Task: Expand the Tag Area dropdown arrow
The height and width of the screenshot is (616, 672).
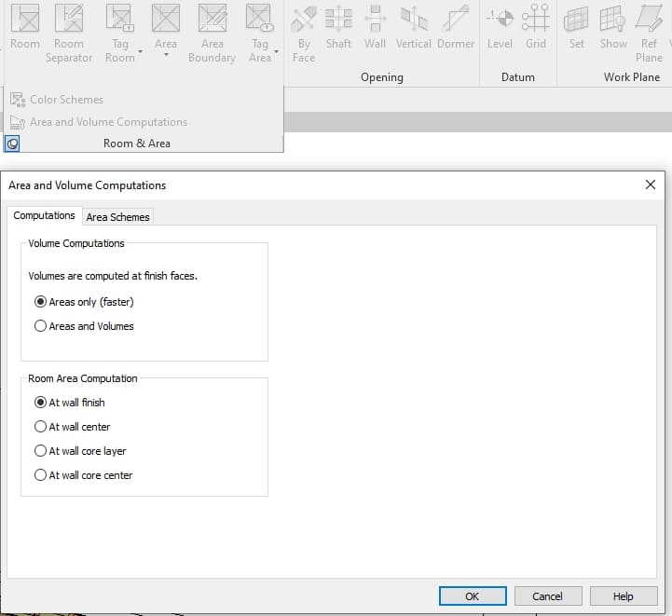Action: (277, 51)
